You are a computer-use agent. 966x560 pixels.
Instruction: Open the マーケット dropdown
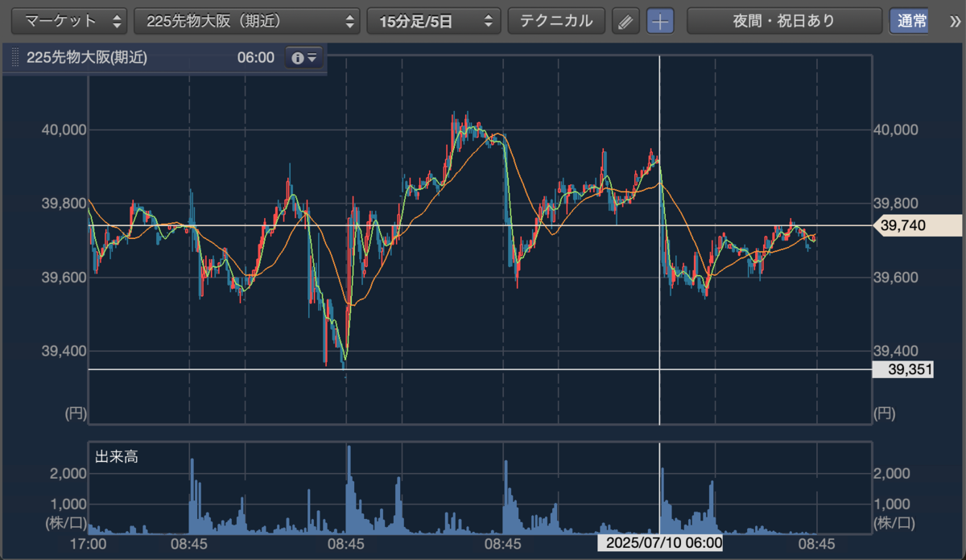(x=72, y=21)
